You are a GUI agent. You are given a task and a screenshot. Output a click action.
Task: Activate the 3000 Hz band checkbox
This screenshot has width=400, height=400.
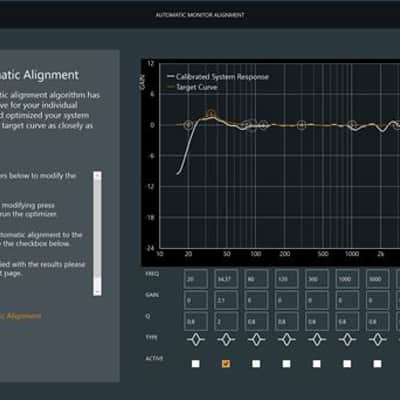point(377,363)
